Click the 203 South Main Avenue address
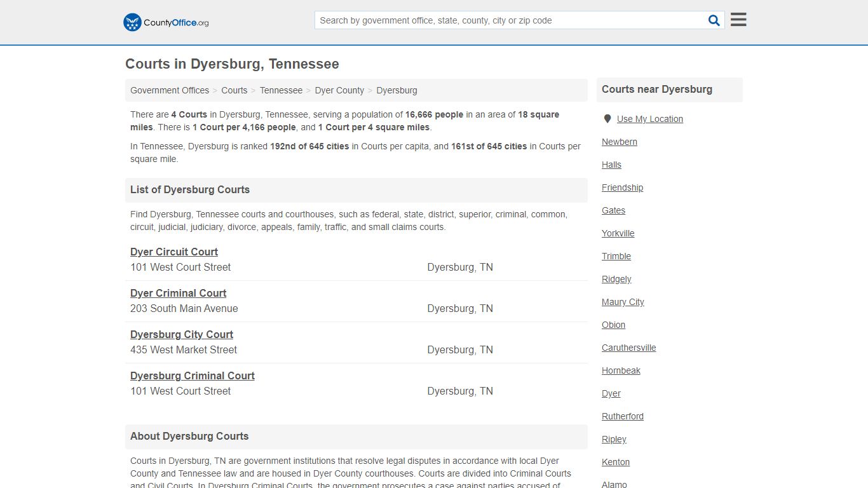The height and width of the screenshot is (488, 868). pos(184,308)
